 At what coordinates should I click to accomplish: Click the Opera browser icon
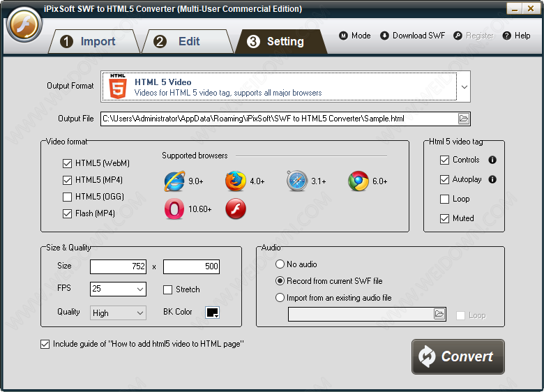click(174, 209)
